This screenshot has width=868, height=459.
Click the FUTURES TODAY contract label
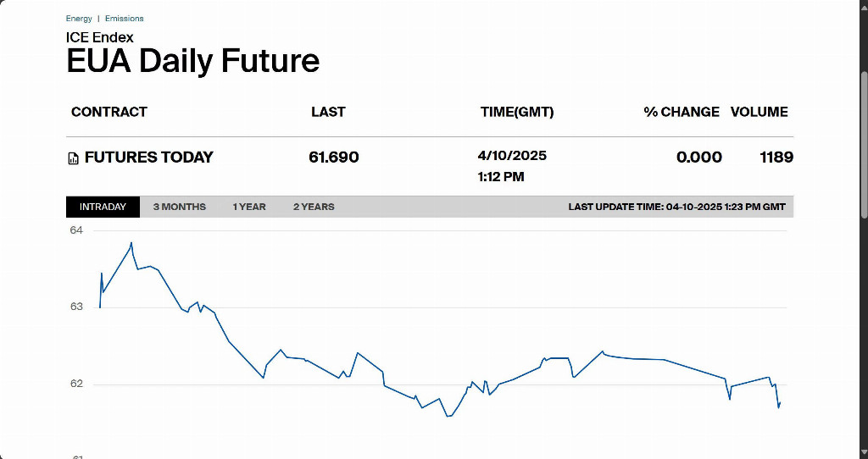coord(149,158)
